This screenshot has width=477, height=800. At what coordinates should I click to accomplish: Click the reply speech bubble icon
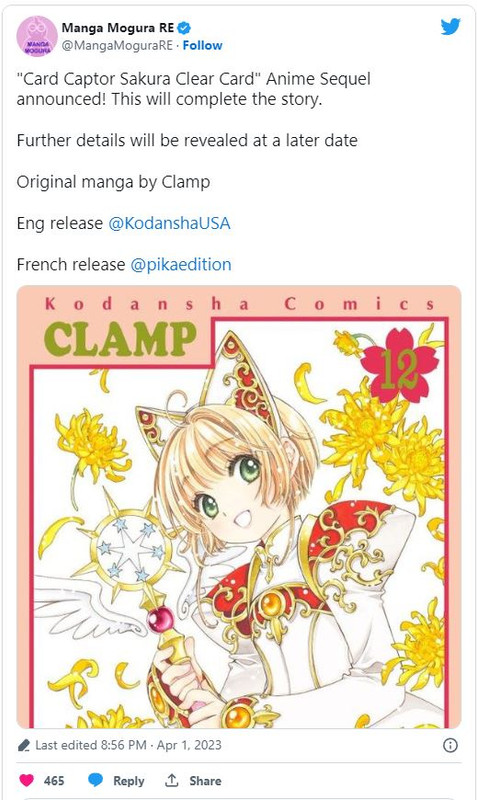(x=95, y=780)
